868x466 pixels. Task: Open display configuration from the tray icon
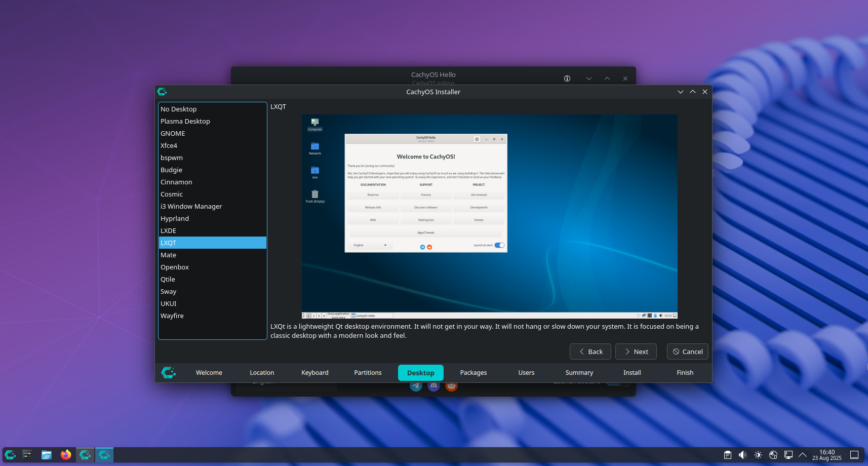[x=788, y=455]
